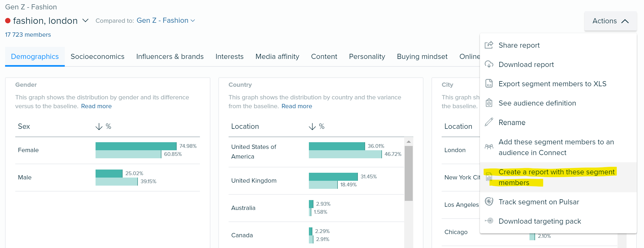Open the Content tab
This screenshot has width=644, height=248.
pyautogui.click(x=324, y=57)
